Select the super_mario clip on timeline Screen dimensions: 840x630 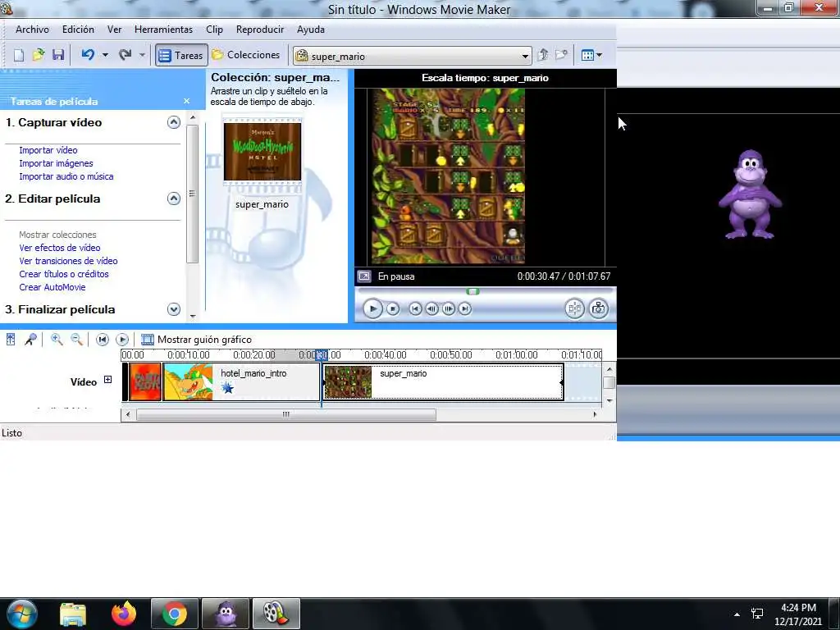coord(443,382)
